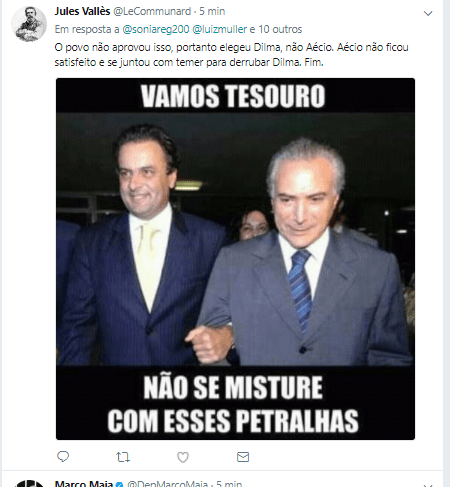The image size is (450, 487).
Task: Open Marco Maia display name
Action: coord(84,484)
